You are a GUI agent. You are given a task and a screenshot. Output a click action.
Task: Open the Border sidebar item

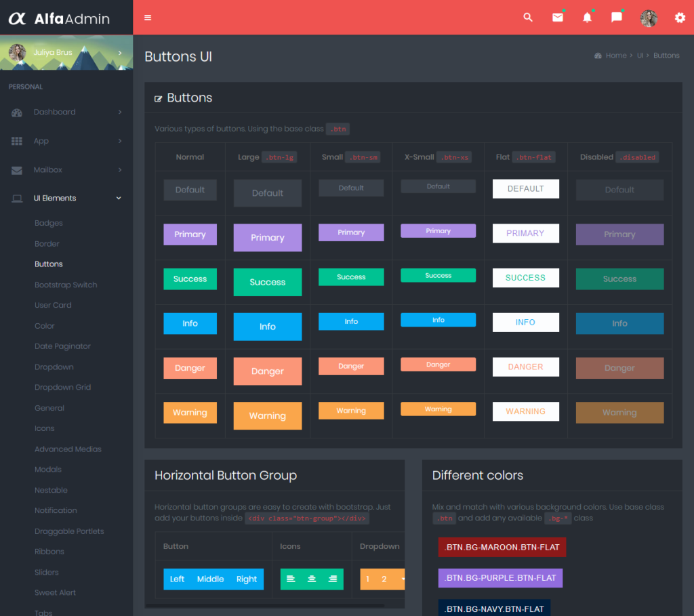point(47,244)
